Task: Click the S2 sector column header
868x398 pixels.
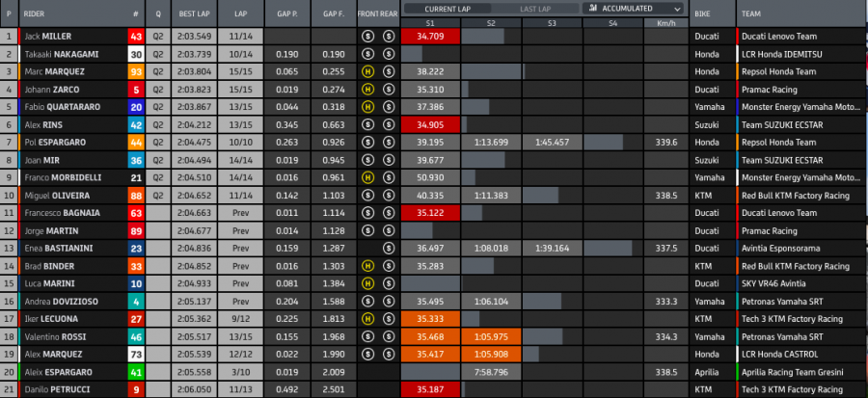Action: 491,23
